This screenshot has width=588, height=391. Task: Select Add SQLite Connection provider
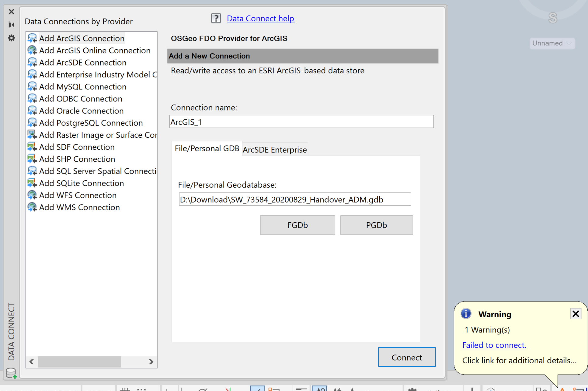(x=81, y=183)
